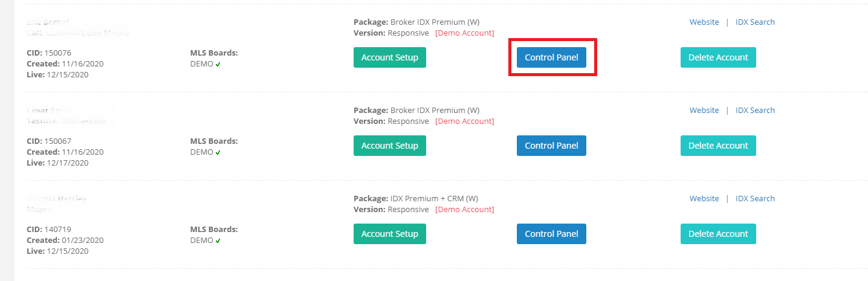Image resolution: width=868 pixels, height=281 pixels.
Task: Open Website link for CID 150067
Action: click(x=704, y=111)
